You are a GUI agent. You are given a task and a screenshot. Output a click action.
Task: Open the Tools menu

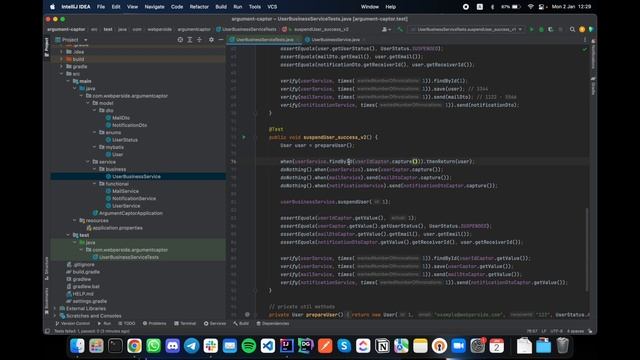255,7
